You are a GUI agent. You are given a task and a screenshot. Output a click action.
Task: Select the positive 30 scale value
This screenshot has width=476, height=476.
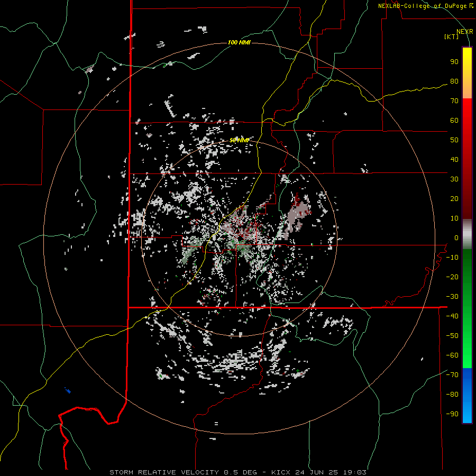(454, 179)
